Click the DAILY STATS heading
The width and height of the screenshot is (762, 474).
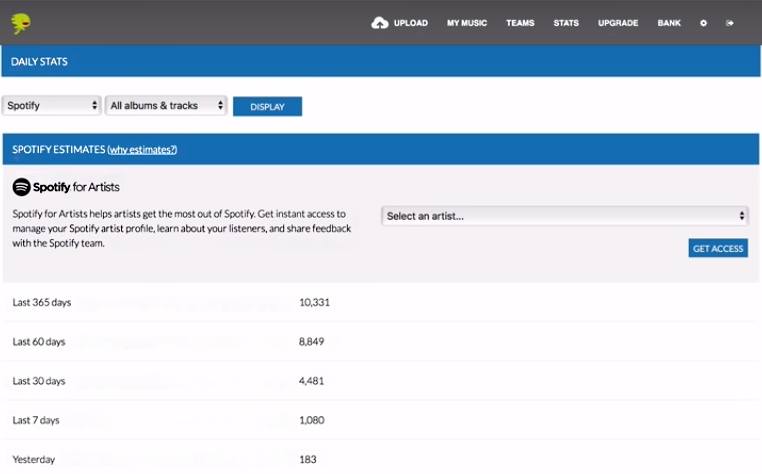click(39, 62)
